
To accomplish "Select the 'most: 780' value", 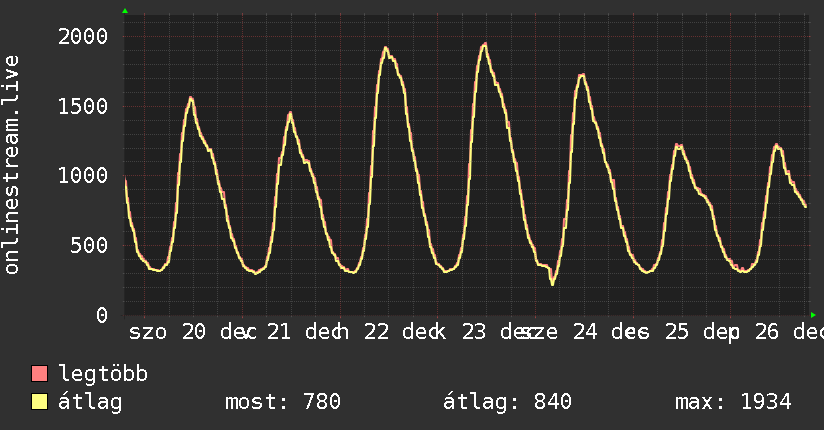I will pos(283,402).
